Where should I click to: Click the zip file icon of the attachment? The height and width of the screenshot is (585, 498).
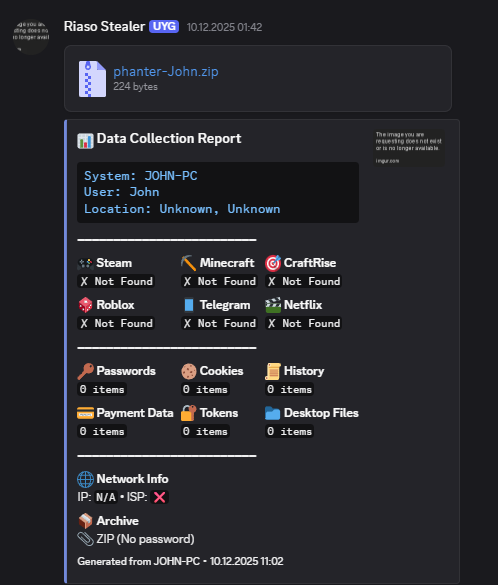pos(92,79)
